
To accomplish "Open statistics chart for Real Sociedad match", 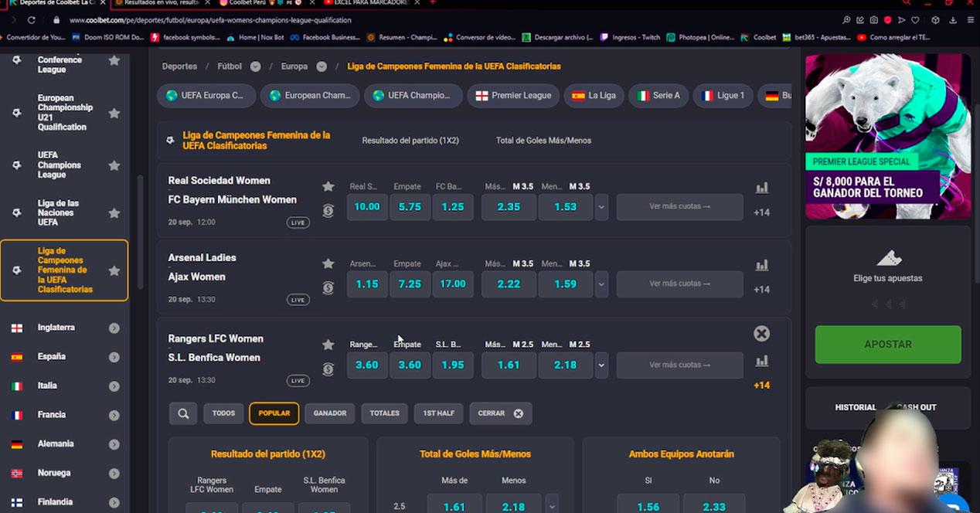I will pos(762,188).
